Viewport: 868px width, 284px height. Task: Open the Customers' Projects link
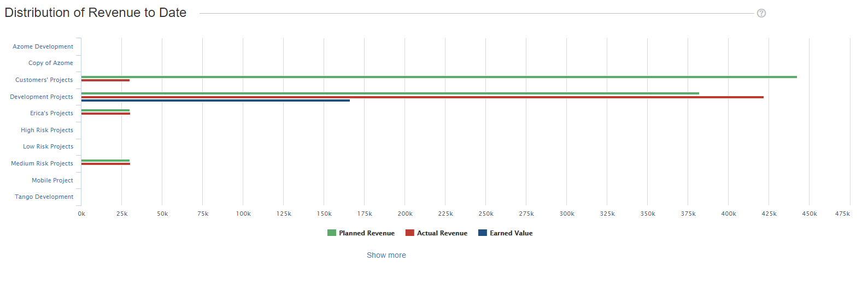coord(44,80)
